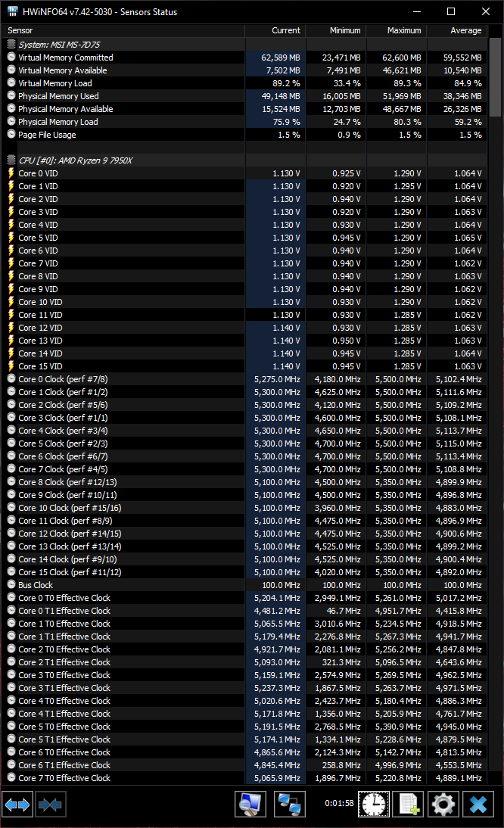
Task: Click the icon beside Page File Usage
Action: tap(11, 134)
